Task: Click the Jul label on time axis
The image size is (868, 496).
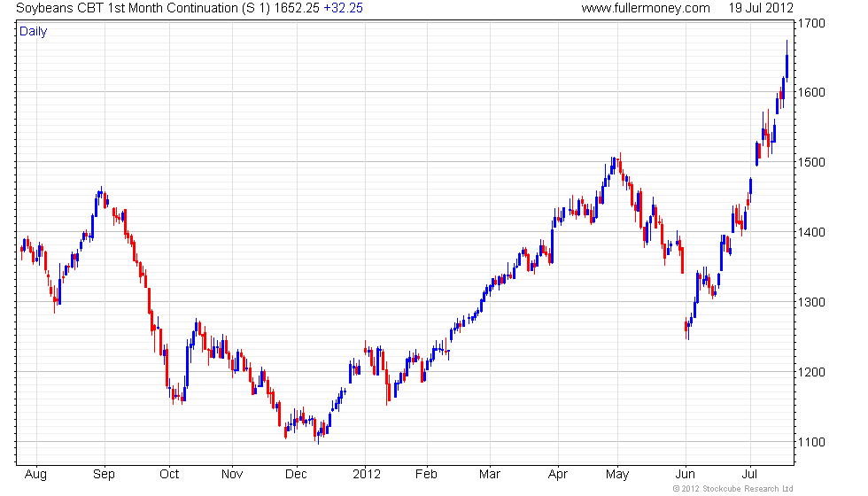Action: [x=749, y=475]
